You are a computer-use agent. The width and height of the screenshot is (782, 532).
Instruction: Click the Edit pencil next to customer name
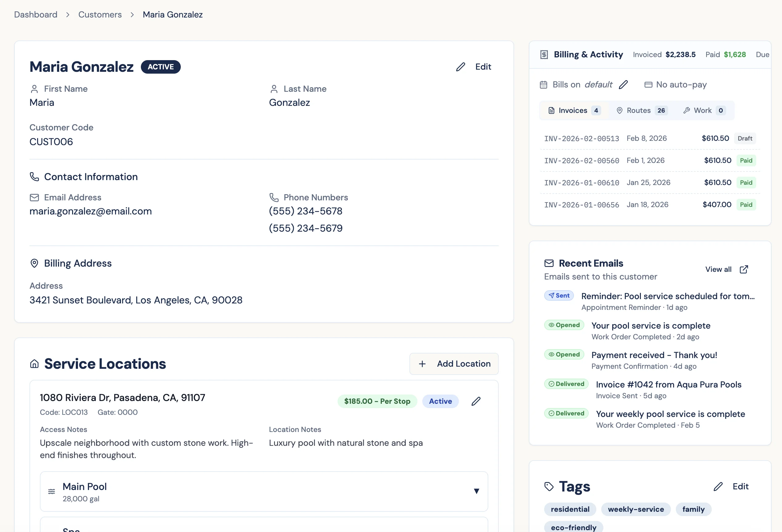(x=461, y=67)
